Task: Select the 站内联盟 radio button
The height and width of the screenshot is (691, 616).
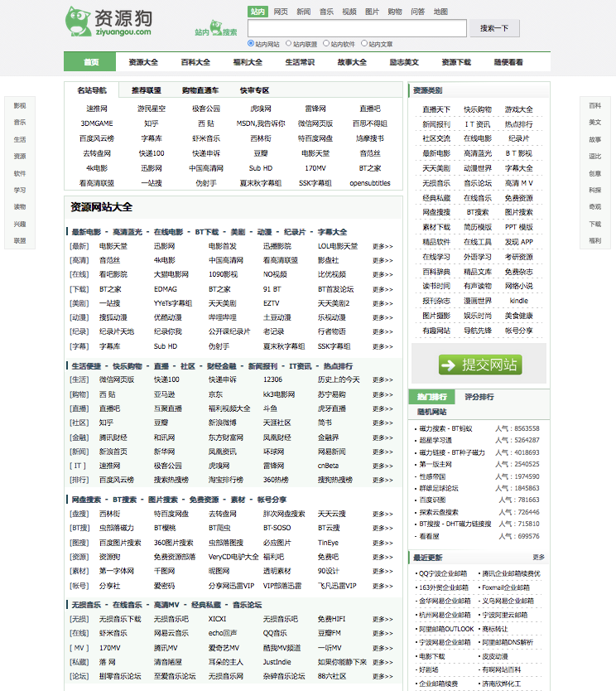Action: (x=289, y=43)
